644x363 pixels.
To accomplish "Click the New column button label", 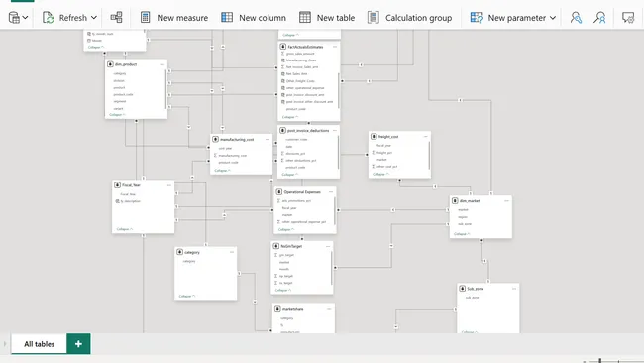I will [x=263, y=18].
